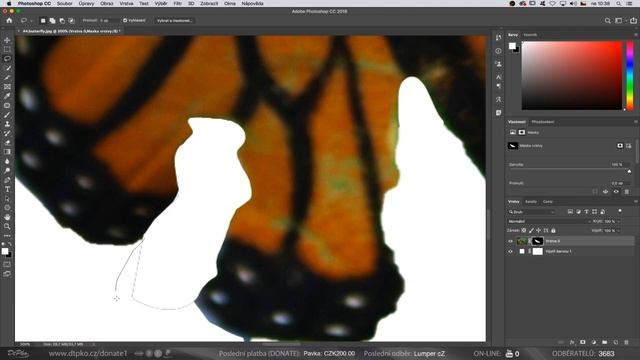Switch to the Kanály tab

531,202
